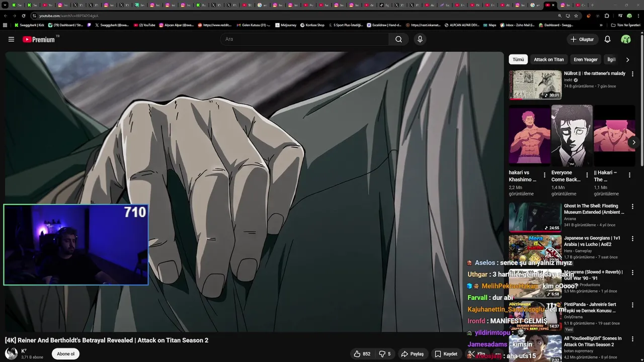Like the video with thumbs up
The width and height of the screenshot is (644, 362).
(x=362, y=354)
